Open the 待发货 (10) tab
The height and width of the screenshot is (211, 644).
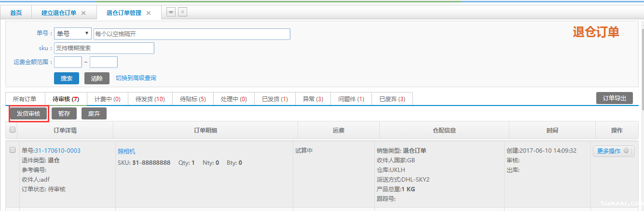pos(150,99)
